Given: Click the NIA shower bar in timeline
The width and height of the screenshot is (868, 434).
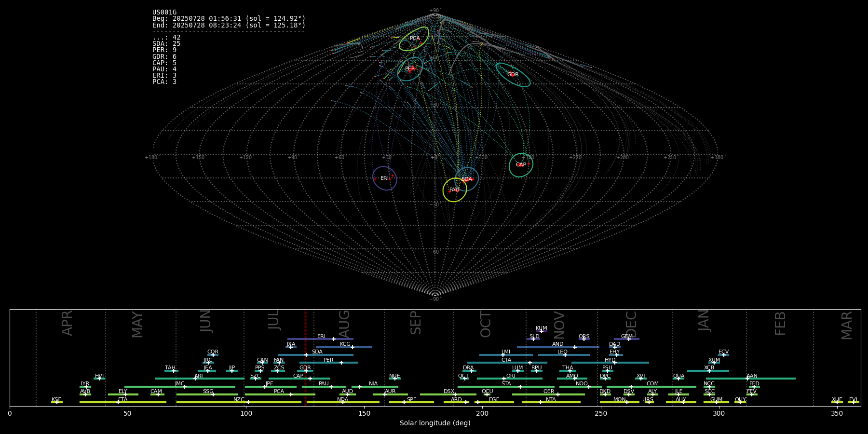Looking at the screenshot, I should (375, 387).
